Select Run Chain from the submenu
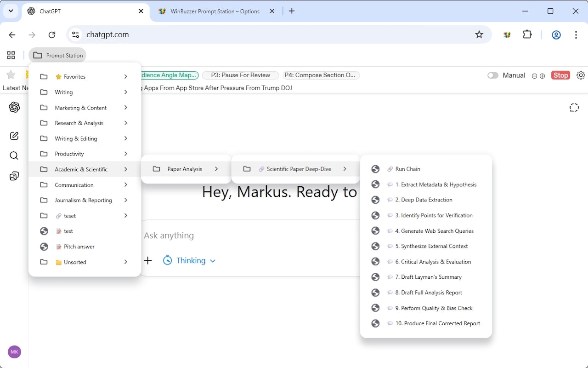 426,169
